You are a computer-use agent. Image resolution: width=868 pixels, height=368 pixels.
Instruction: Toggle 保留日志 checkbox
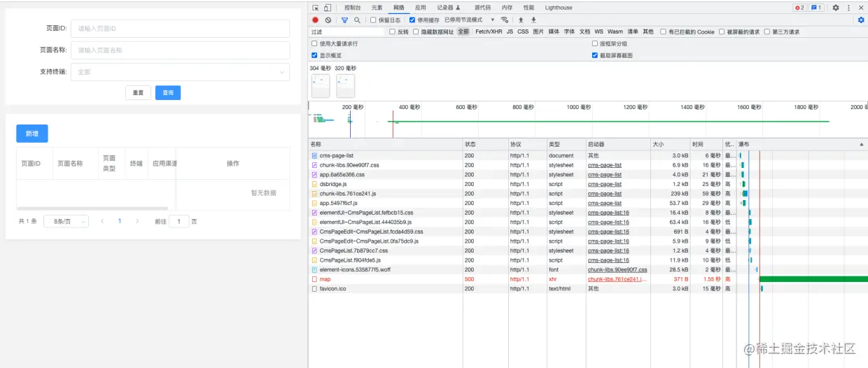(373, 20)
